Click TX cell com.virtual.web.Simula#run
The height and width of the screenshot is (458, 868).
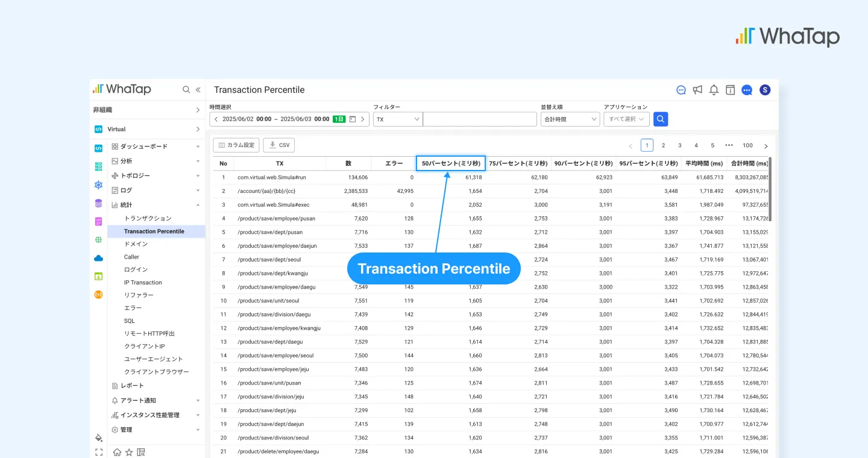click(x=272, y=177)
